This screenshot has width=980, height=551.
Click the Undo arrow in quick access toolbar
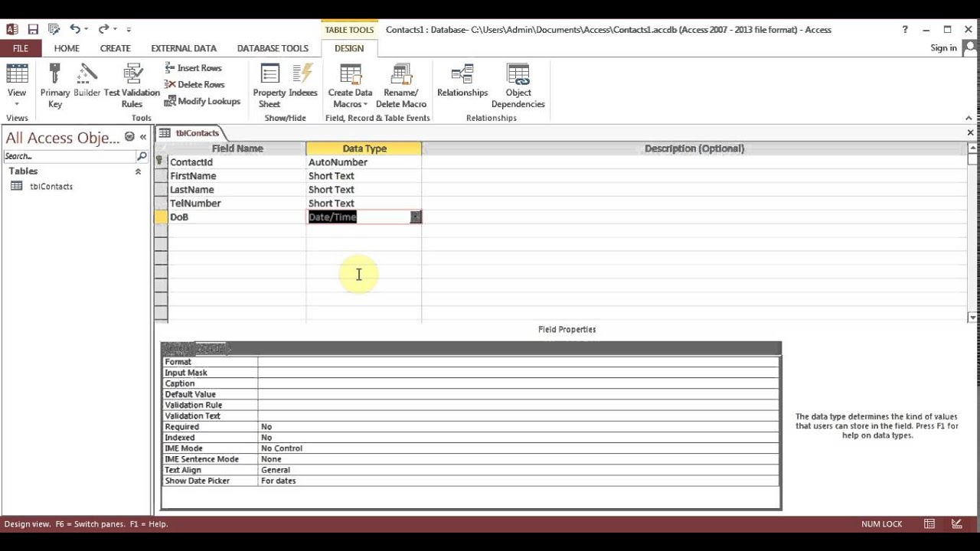pyautogui.click(x=74, y=29)
